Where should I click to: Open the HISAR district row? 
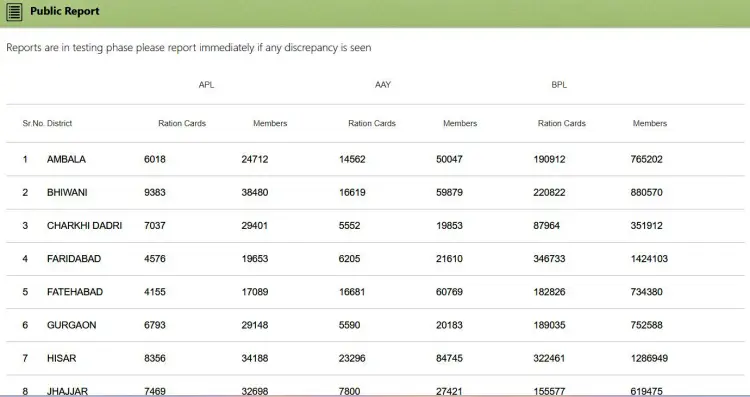click(375, 358)
